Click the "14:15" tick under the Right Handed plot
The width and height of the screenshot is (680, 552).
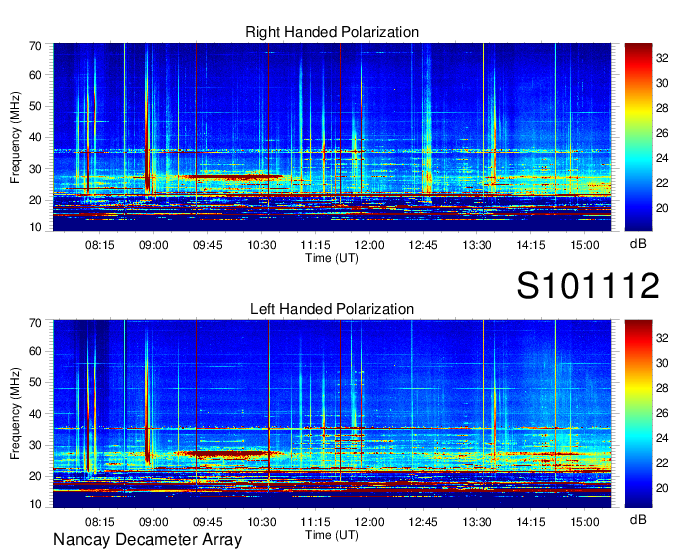point(531,245)
